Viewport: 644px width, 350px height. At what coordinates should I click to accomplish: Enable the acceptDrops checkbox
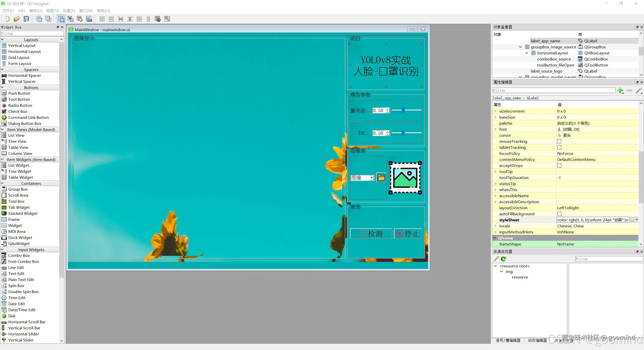point(559,166)
